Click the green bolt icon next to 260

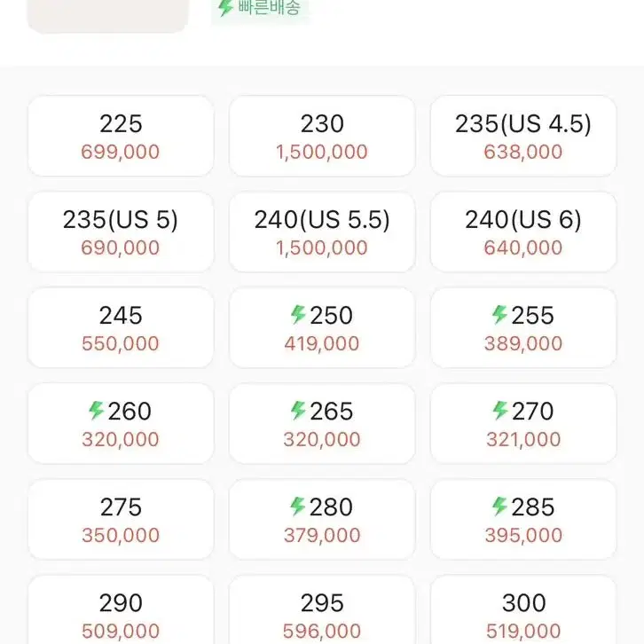click(x=97, y=411)
